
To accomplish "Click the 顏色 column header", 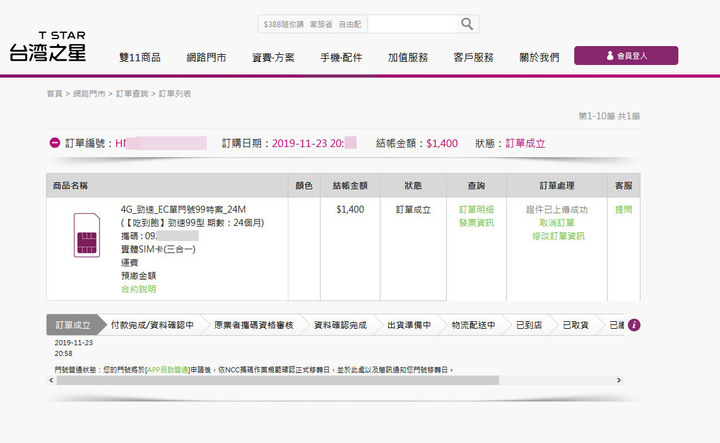I will (x=304, y=185).
